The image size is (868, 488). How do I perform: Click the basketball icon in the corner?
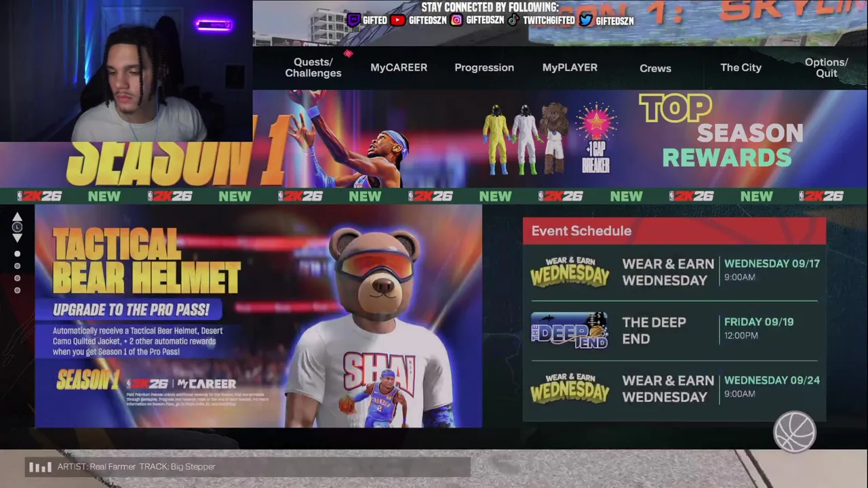click(795, 432)
